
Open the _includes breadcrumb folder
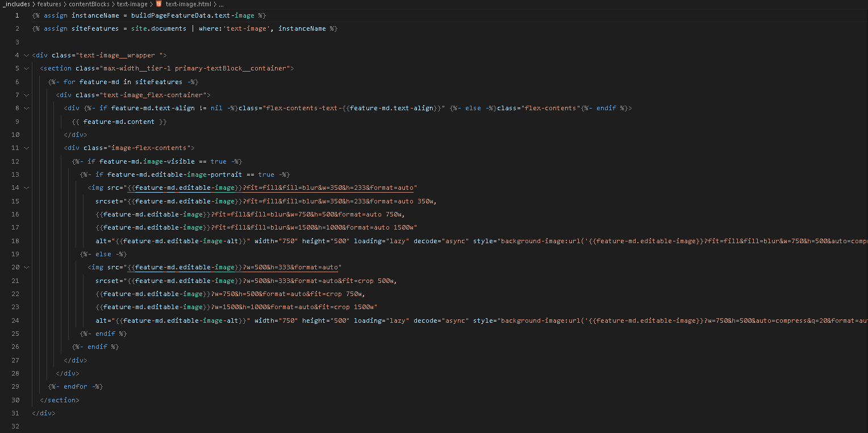click(x=16, y=4)
